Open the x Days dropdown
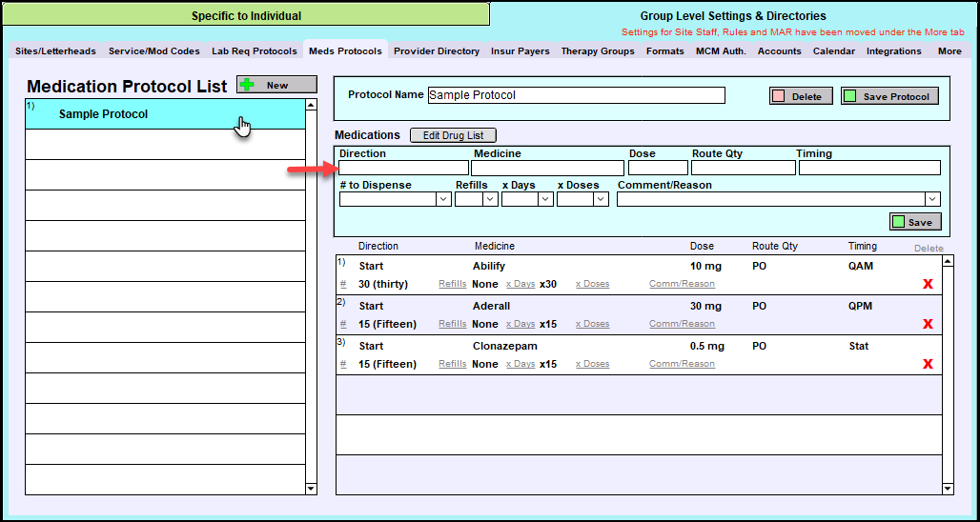This screenshot has width=980, height=522. click(545, 199)
